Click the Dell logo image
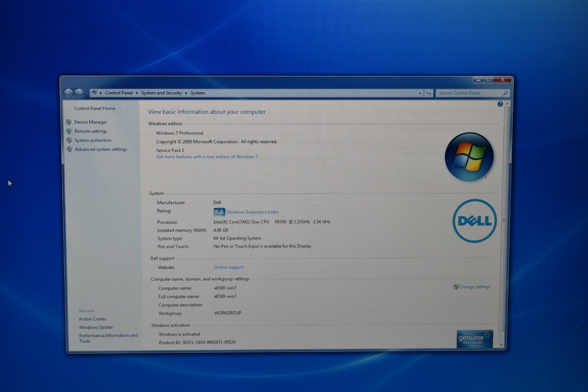 tap(475, 221)
